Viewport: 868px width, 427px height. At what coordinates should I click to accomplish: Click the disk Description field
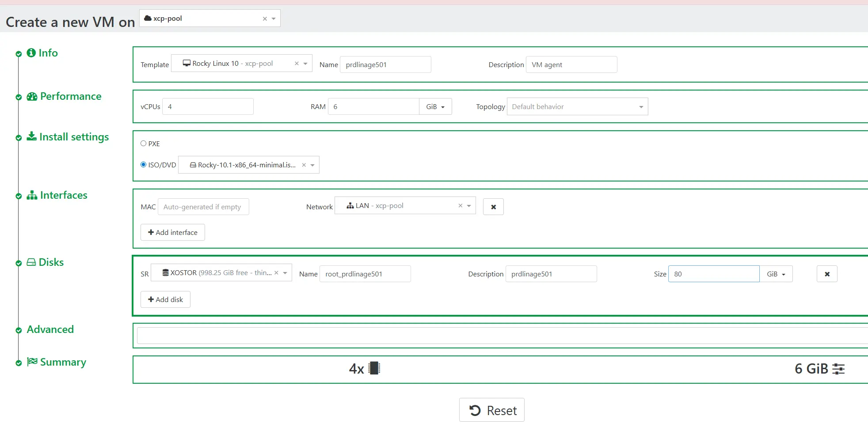pos(551,274)
